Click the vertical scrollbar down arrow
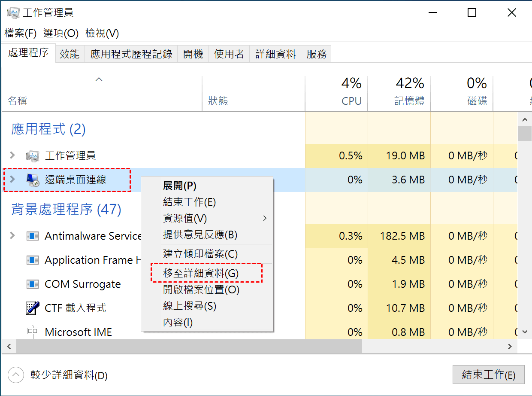 524,332
